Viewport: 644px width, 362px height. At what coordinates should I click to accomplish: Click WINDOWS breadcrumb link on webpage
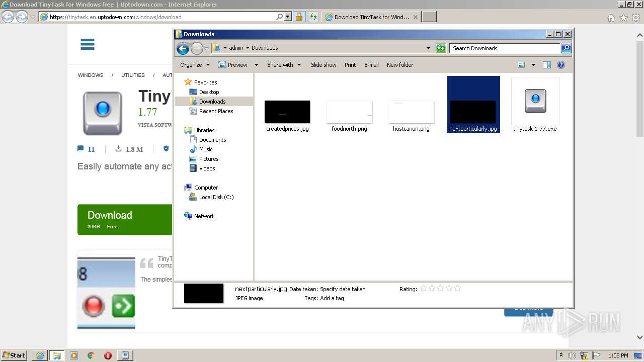pos(91,75)
